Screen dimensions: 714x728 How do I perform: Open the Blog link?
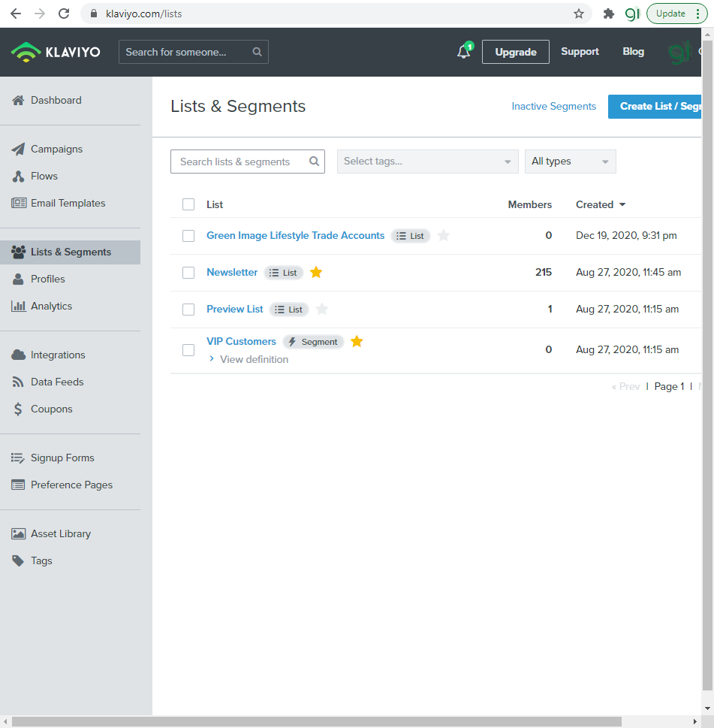pyautogui.click(x=633, y=51)
